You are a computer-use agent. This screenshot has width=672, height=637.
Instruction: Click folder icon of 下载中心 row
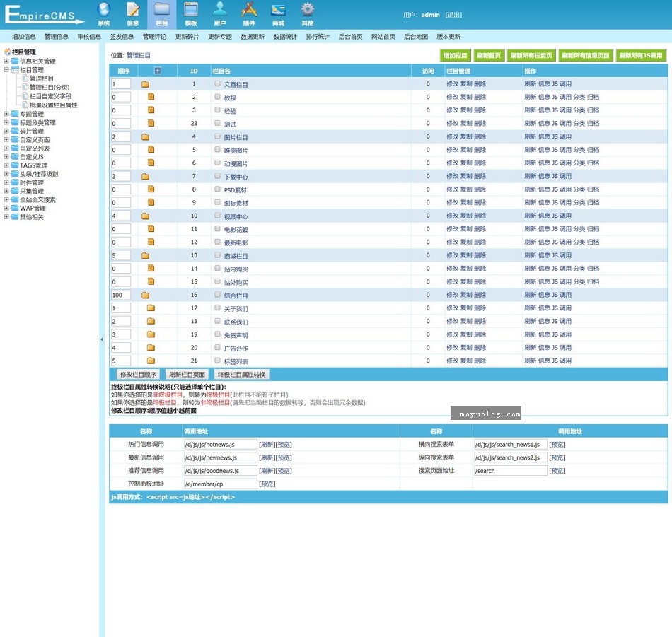click(x=145, y=177)
